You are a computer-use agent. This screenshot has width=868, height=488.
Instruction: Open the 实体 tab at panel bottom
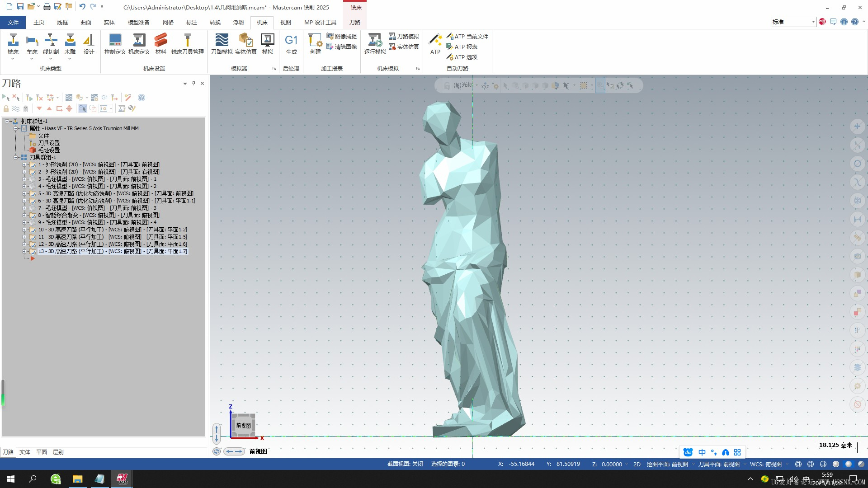pyautogui.click(x=25, y=452)
